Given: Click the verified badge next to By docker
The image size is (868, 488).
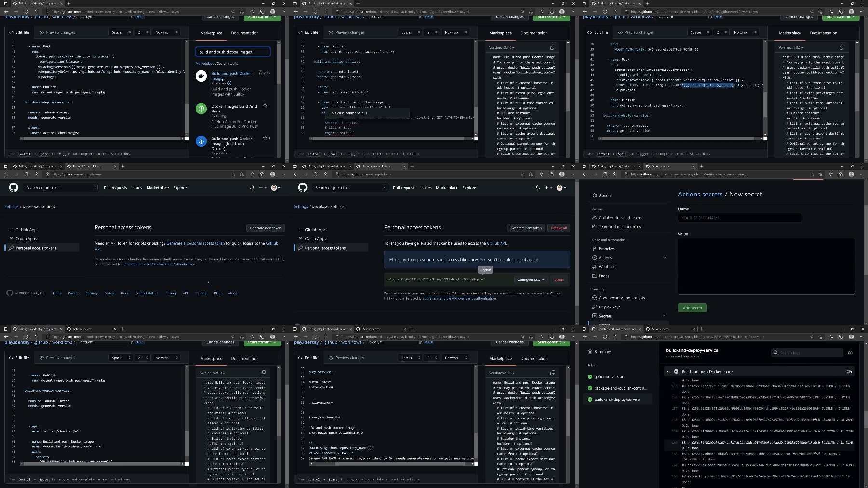Looking at the screenshot, I should [x=229, y=83].
